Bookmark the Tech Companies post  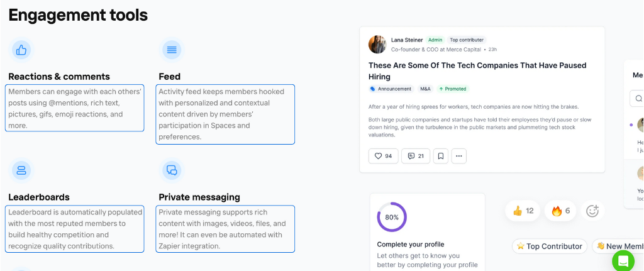pyautogui.click(x=441, y=156)
